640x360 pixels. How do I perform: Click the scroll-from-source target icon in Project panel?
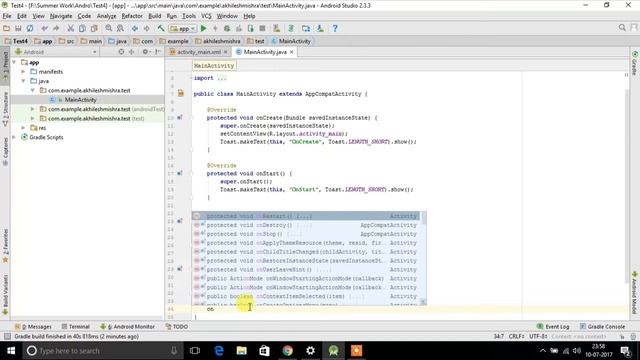pos(121,52)
